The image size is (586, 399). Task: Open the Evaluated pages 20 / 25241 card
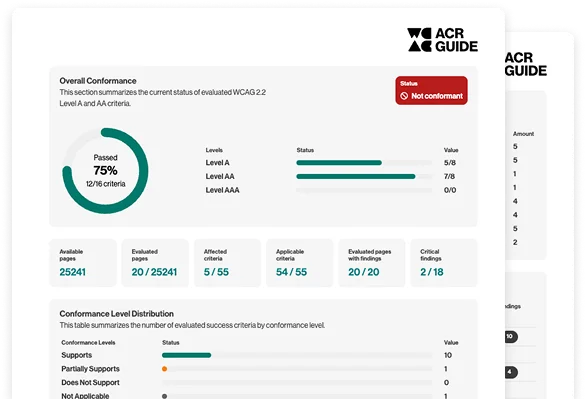(x=155, y=263)
